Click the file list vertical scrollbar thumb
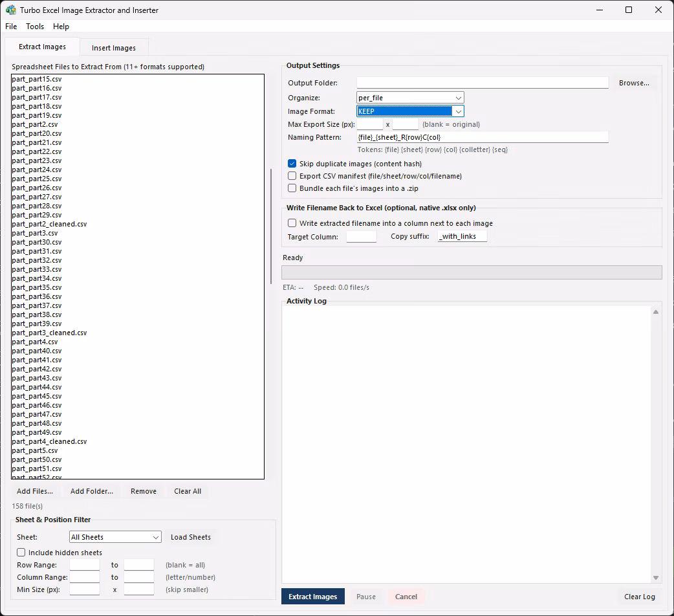The width and height of the screenshot is (674, 616). 271,226
